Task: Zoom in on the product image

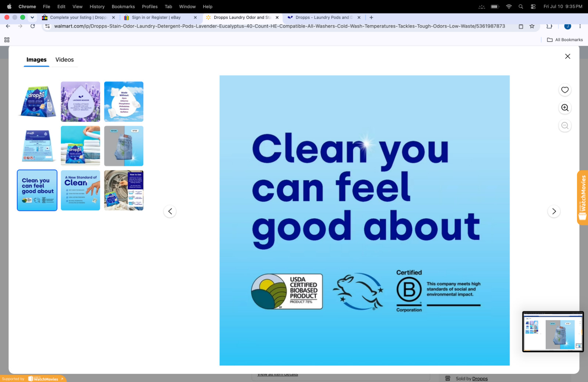Action: 565,108
